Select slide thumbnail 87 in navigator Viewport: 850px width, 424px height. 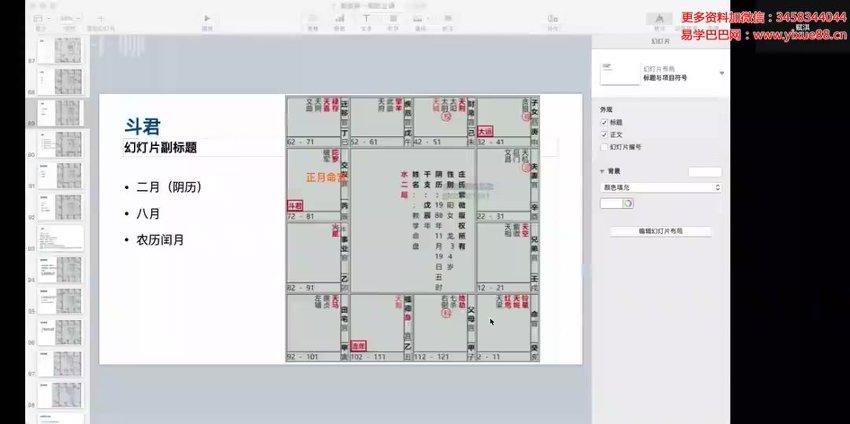[60, 50]
